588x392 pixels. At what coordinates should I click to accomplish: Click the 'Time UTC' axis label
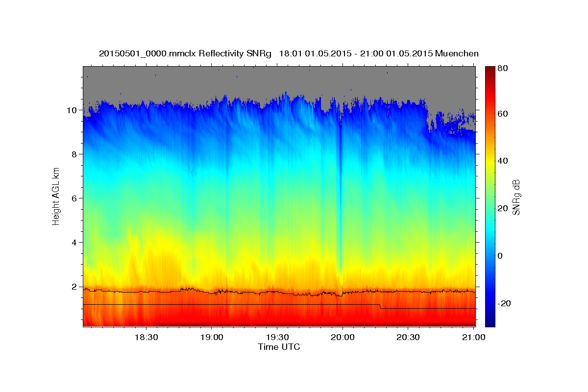tap(279, 347)
